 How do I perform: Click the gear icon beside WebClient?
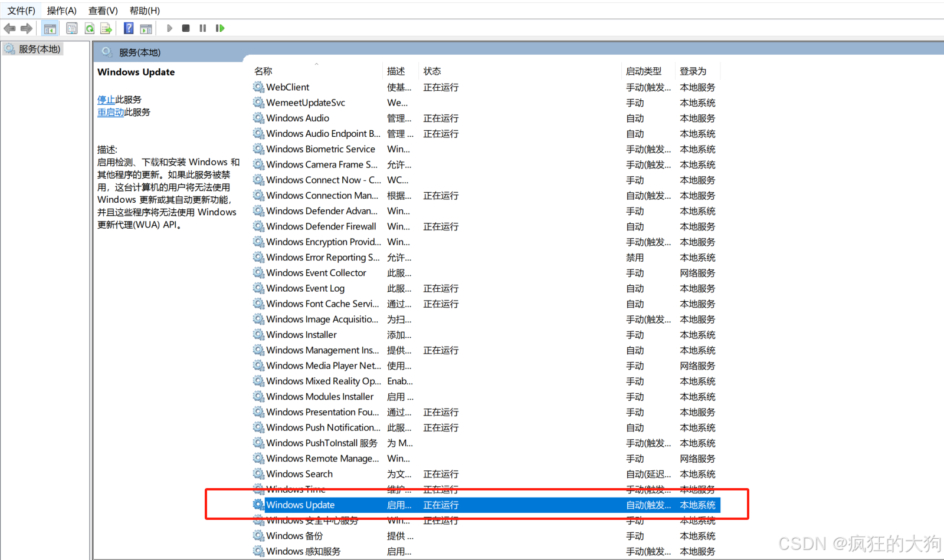[x=258, y=87]
